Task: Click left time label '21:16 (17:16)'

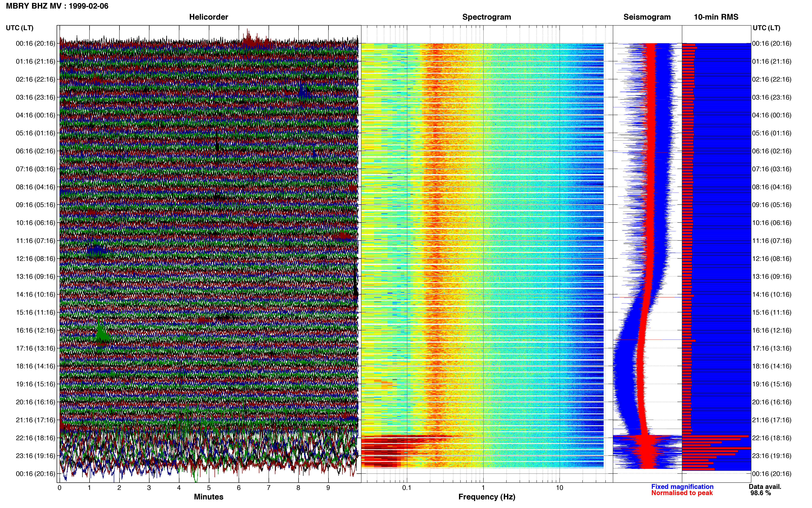Action: pyautogui.click(x=36, y=420)
